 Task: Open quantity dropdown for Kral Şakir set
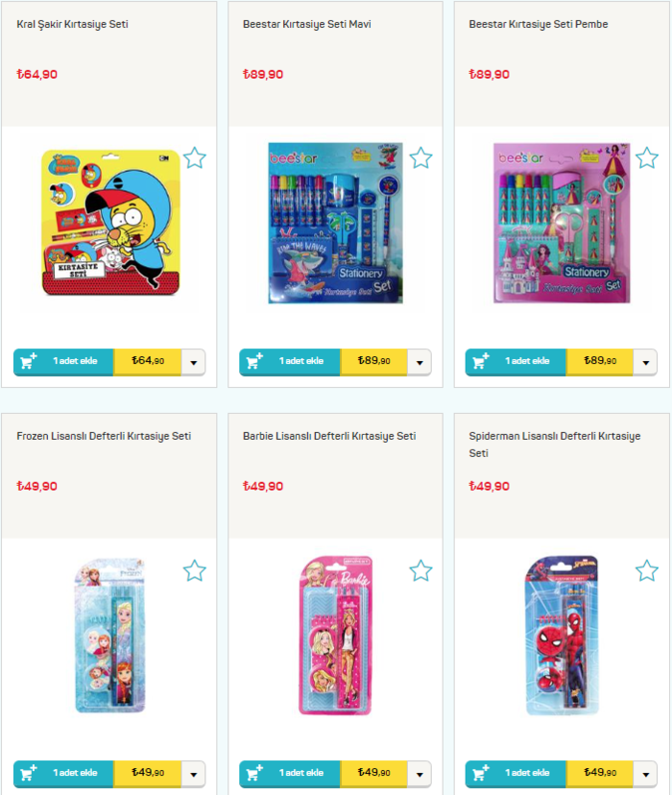tap(194, 363)
